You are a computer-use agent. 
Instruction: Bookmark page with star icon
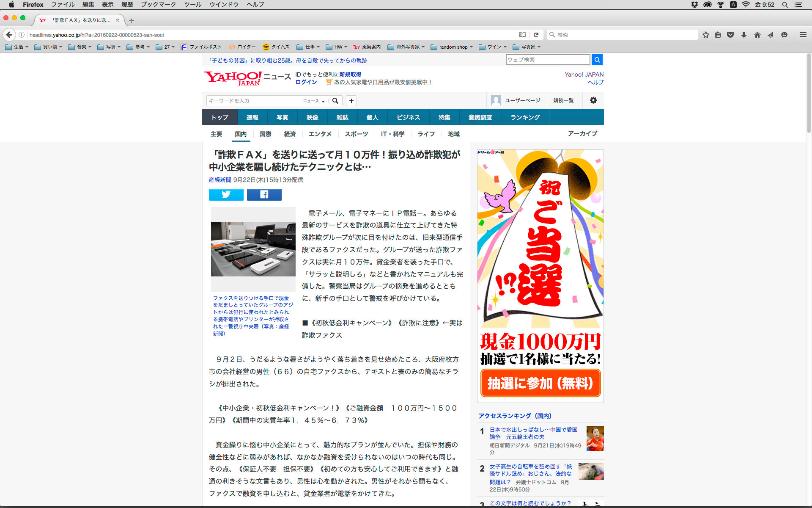(x=705, y=35)
